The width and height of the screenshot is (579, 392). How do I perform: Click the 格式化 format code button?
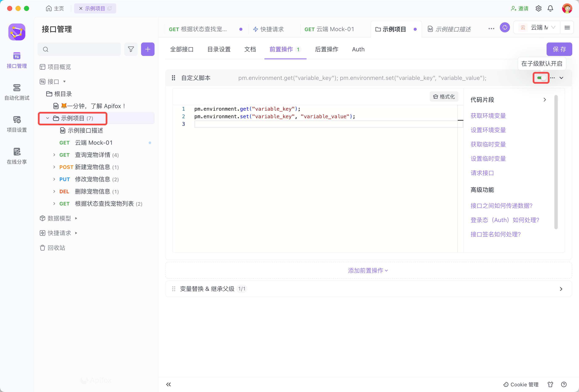(x=444, y=97)
